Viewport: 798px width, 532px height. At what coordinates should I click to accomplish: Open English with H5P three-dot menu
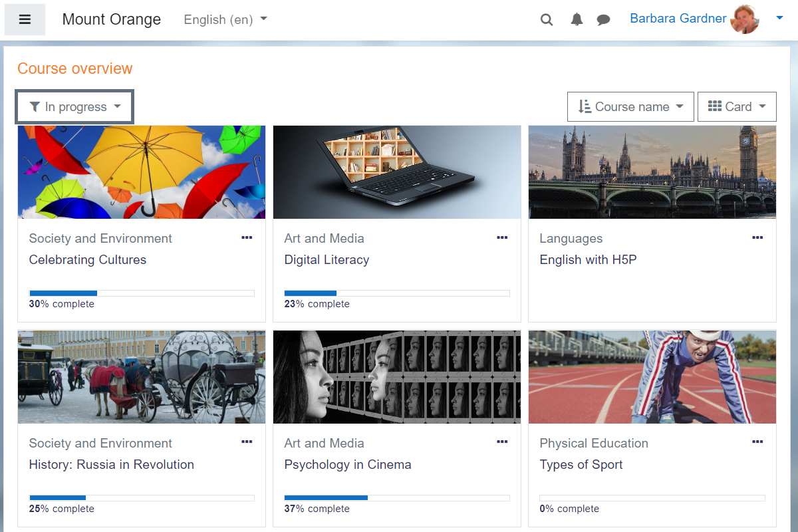[x=757, y=237]
